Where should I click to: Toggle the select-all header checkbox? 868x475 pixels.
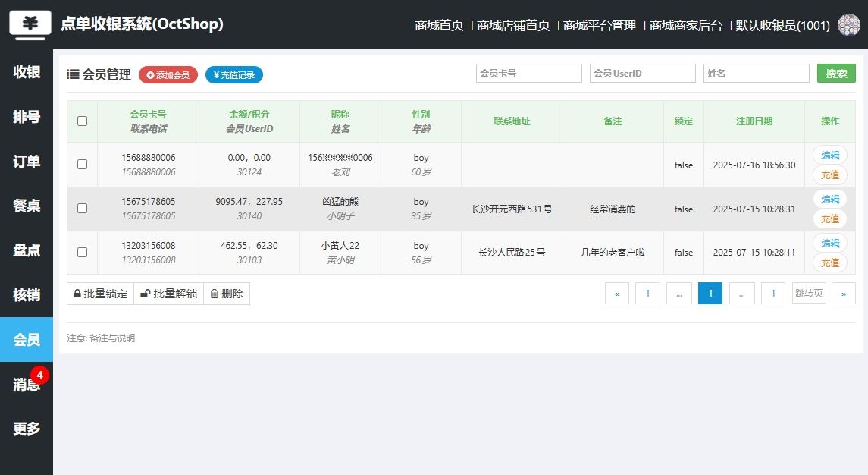(x=82, y=121)
